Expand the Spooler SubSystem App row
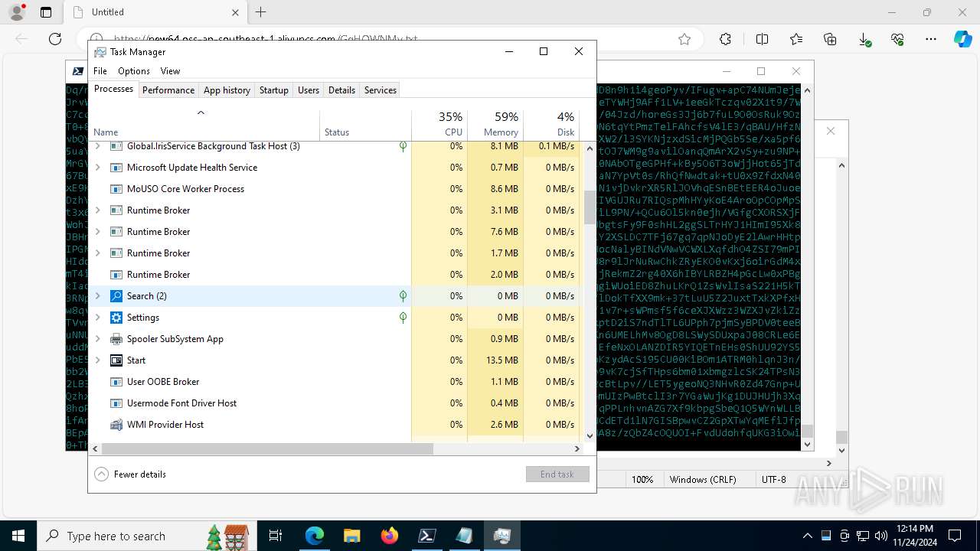This screenshot has width=980, height=551. (97, 339)
